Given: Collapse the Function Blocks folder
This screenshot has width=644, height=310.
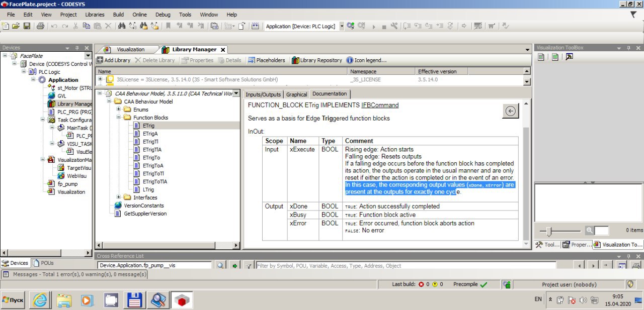Looking at the screenshot, I should tap(118, 117).
